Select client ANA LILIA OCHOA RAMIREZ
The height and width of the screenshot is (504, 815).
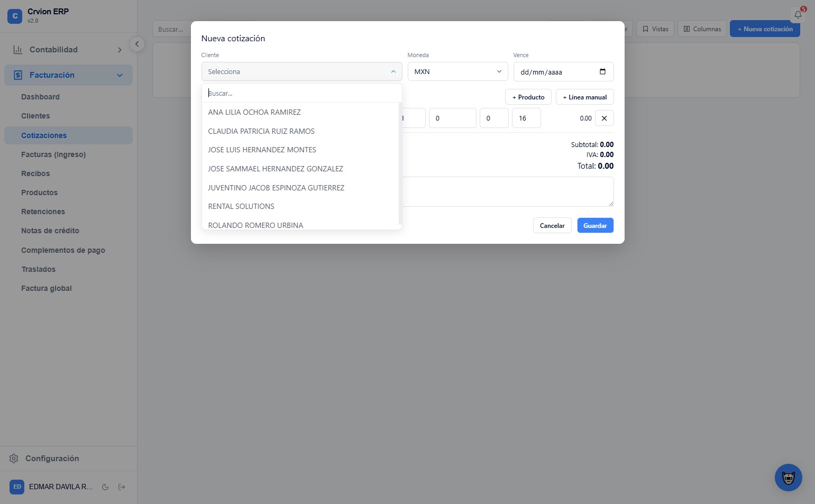click(x=300, y=112)
